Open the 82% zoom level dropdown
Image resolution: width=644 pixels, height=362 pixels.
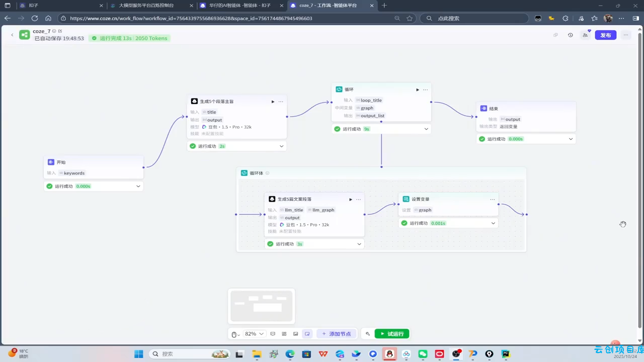tap(254, 334)
